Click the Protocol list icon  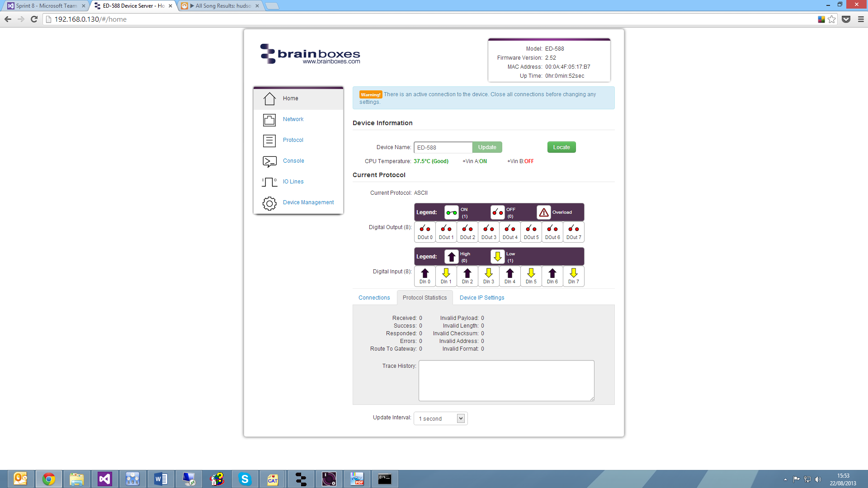tap(269, 141)
